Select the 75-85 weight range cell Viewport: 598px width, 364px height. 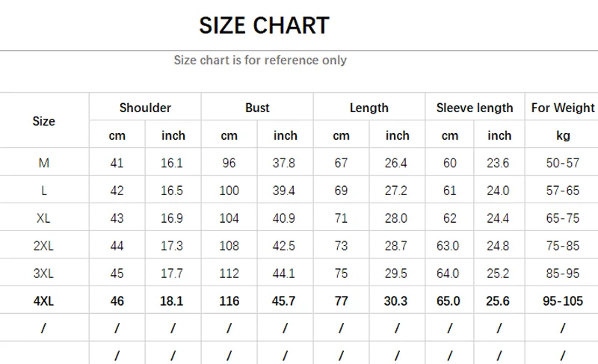(562, 246)
